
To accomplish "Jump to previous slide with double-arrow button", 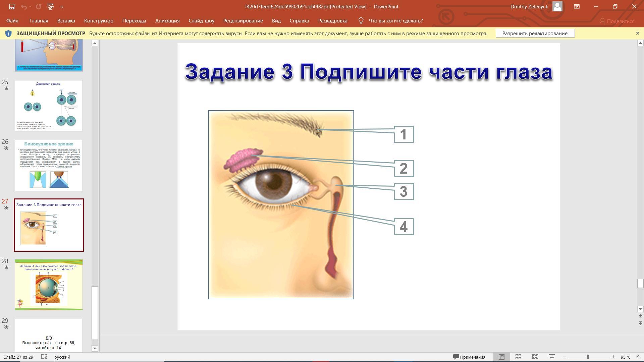I will (640, 316).
